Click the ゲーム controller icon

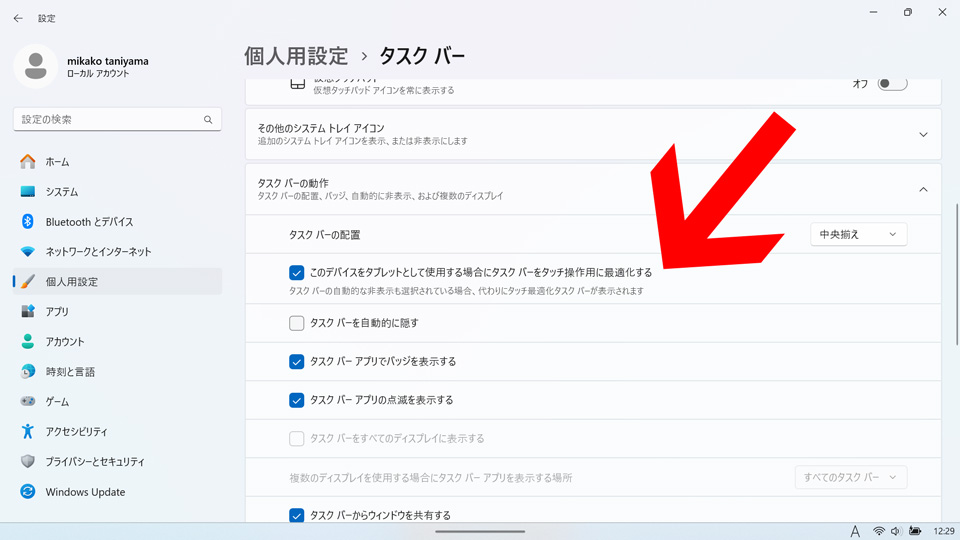pyautogui.click(x=28, y=402)
